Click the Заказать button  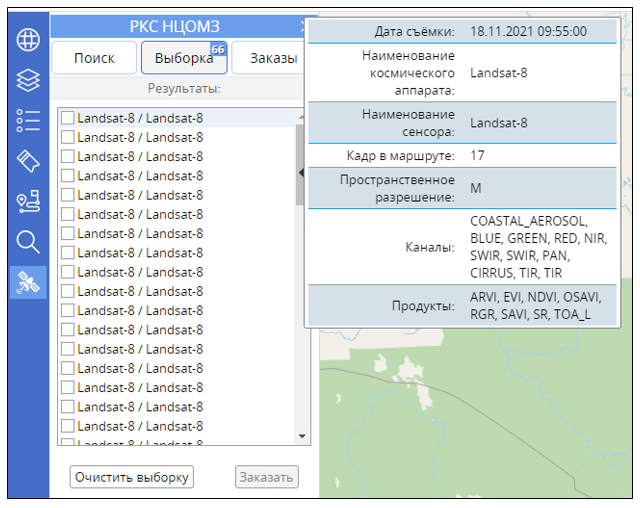267,477
